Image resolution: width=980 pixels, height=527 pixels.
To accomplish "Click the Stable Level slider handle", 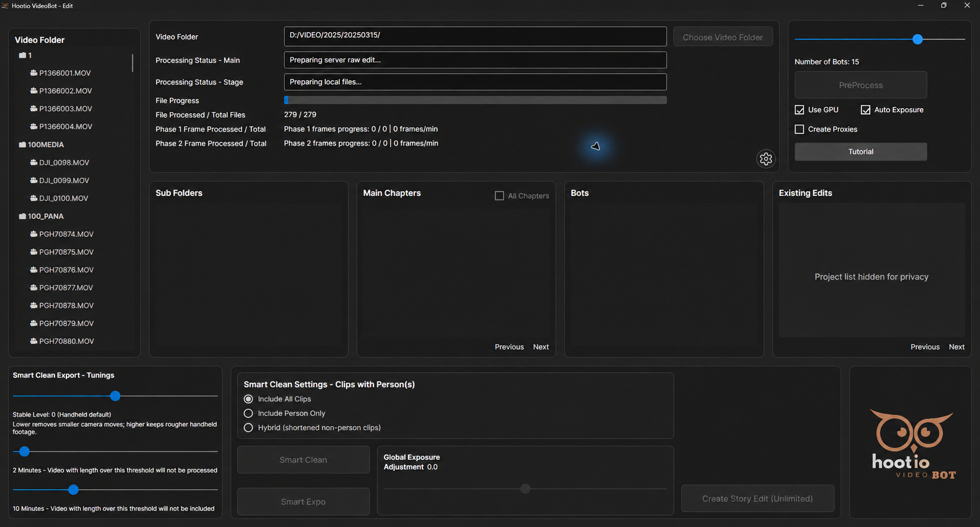I will point(115,396).
